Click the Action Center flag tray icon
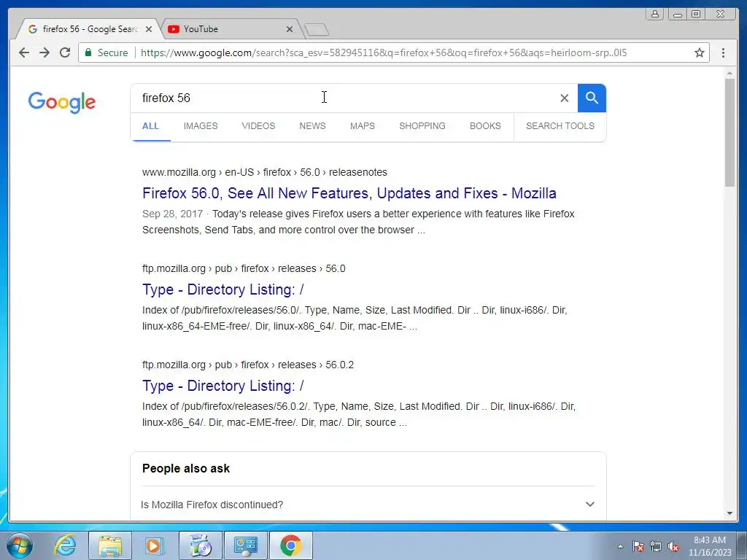 click(x=638, y=546)
